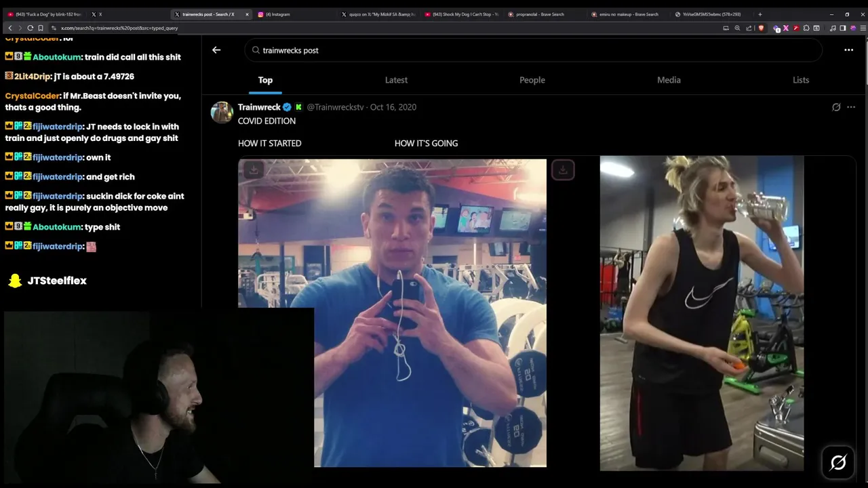Click fijiwaterdrip in "and get rich" message
Image resolution: width=868 pixels, height=488 pixels.
58,177
